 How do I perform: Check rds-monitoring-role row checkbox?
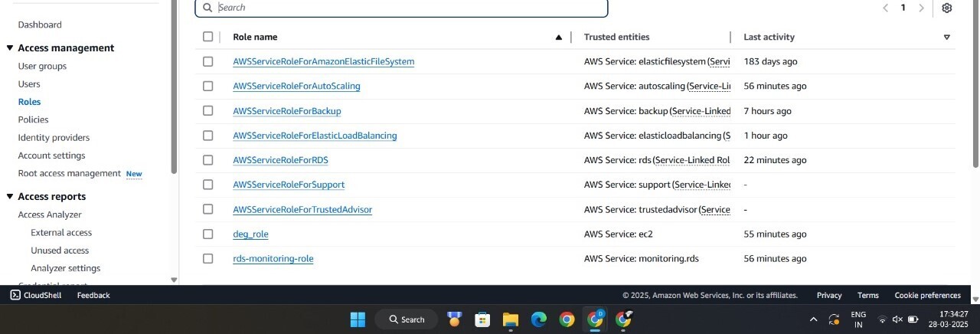(x=207, y=259)
